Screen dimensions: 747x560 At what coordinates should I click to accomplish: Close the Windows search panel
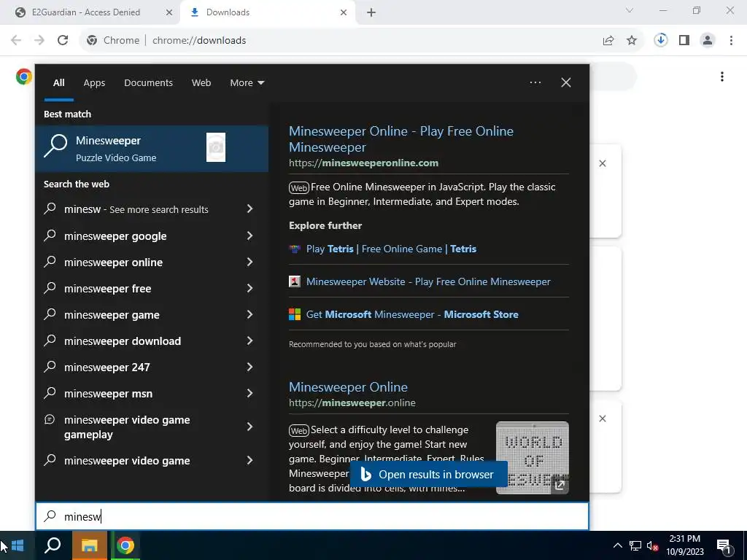click(x=566, y=82)
